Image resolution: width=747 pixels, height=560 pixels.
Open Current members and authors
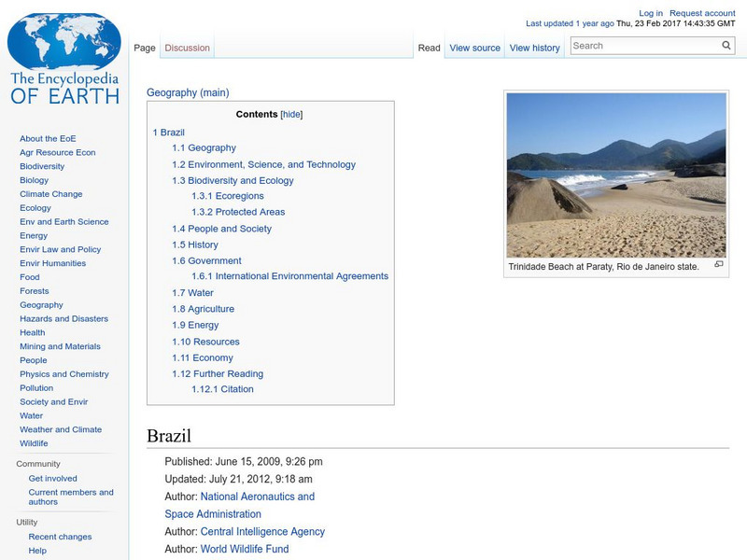tap(71, 497)
